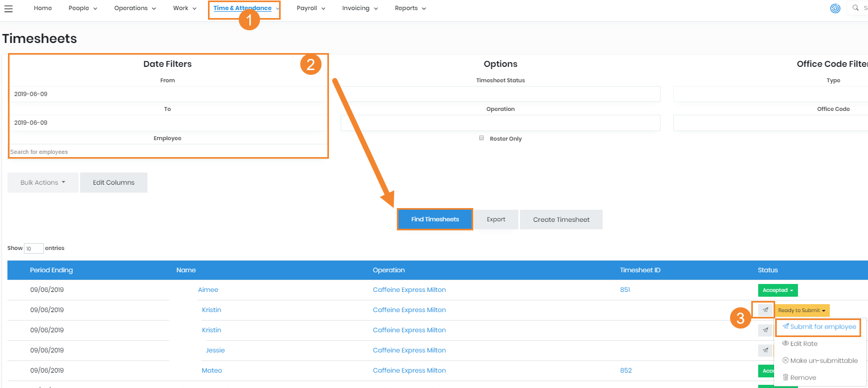This screenshot has width=868, height=388.
Task: Enable the Roster Only checkbox
Action: 482,138
